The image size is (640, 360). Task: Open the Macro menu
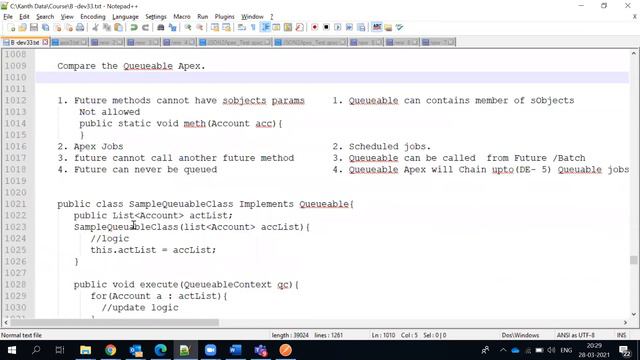point(182,17)
